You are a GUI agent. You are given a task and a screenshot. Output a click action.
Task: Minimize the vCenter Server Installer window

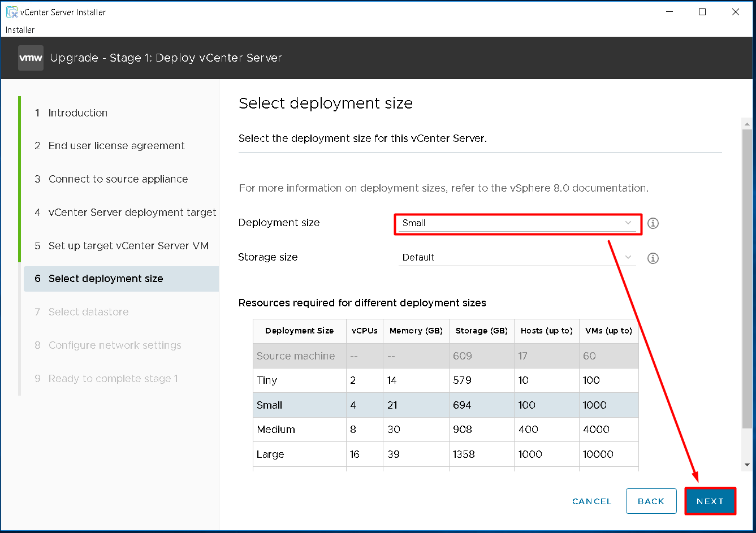(x=669, y=12)
